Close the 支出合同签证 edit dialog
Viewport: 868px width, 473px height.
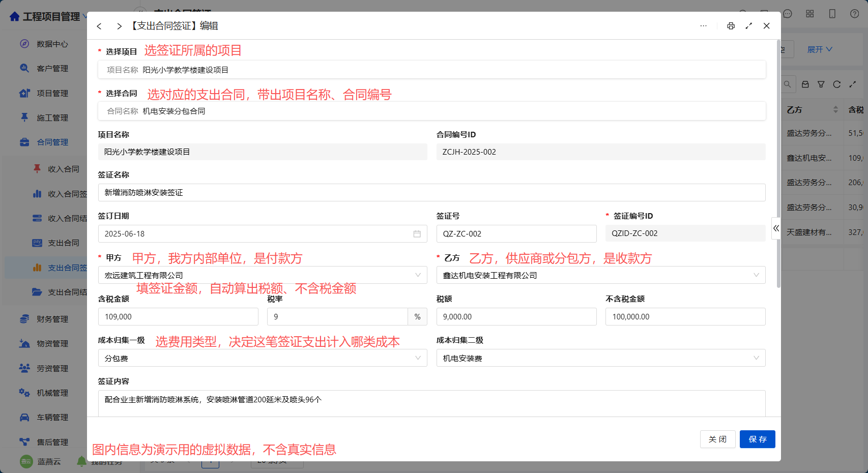[x=767, y=26]
